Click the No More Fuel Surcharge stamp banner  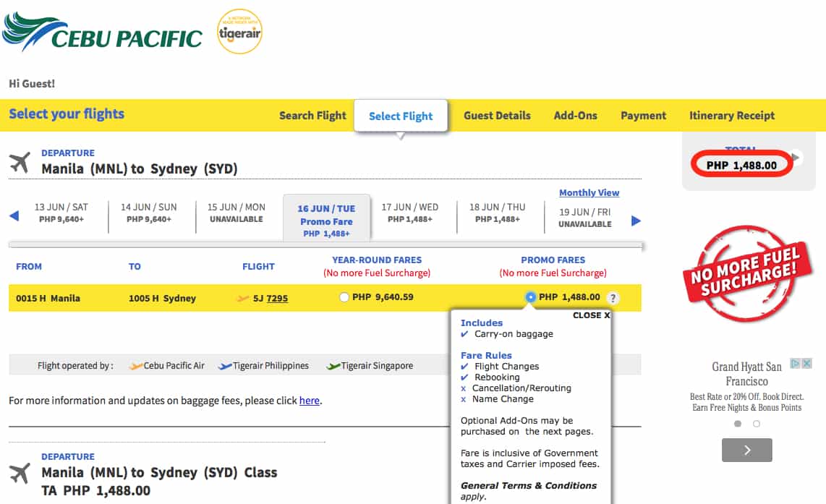(x=747, y=273)
